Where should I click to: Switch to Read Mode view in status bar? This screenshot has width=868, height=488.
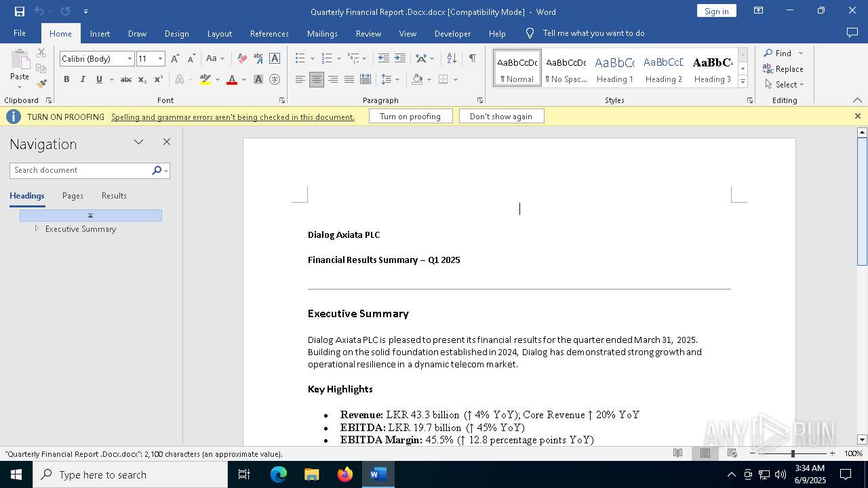tap(678, 453)
